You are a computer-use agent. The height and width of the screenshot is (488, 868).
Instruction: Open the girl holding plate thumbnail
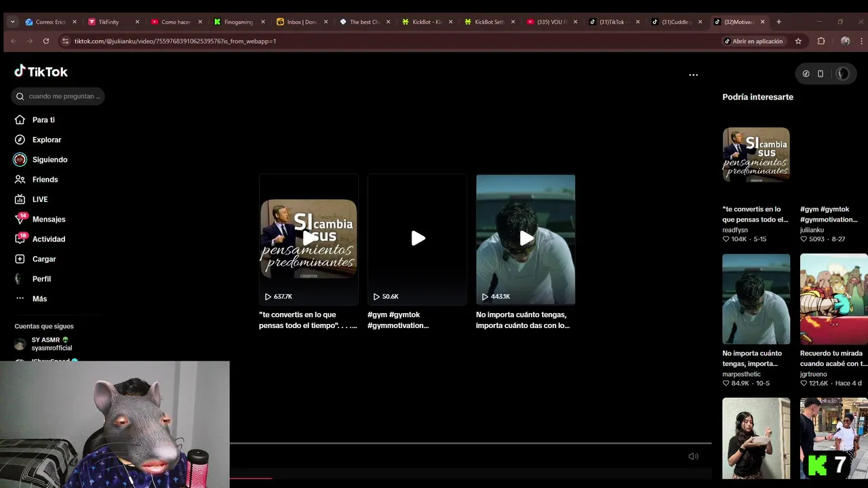(x=756, y=438)
